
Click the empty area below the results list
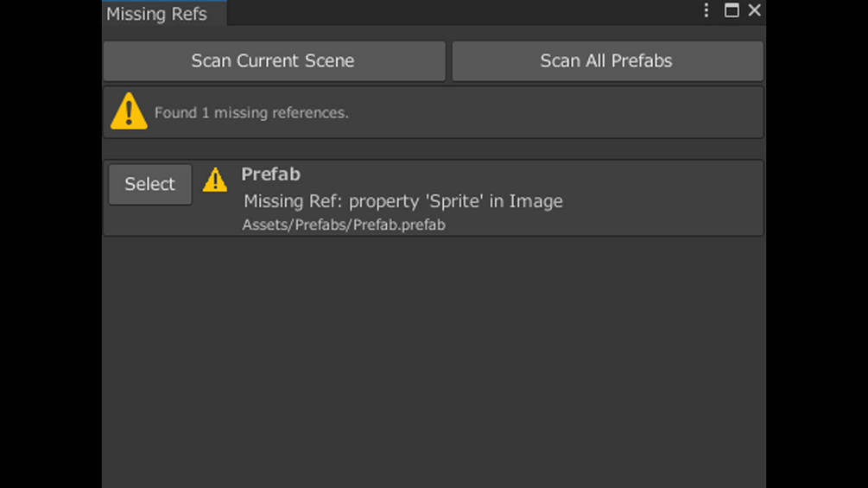pyautogui.click(x=432, y=363)
